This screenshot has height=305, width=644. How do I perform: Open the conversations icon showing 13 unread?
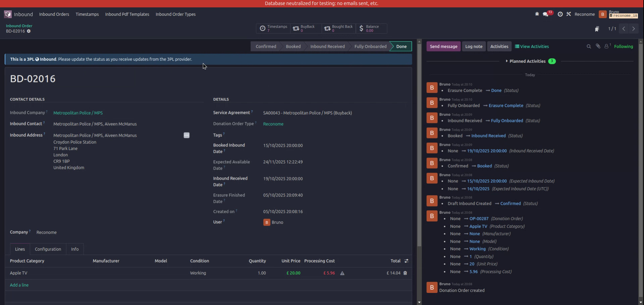[x=546, y=14]
